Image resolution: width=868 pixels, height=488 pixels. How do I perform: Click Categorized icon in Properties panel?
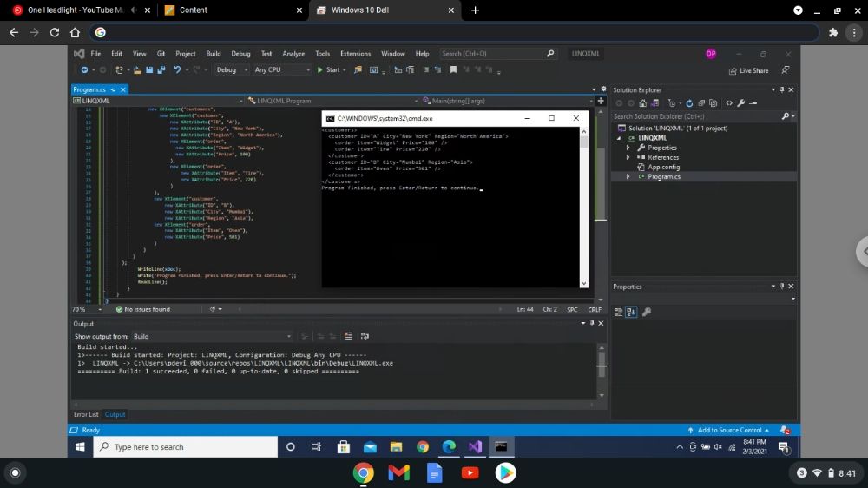click(618, 312)
